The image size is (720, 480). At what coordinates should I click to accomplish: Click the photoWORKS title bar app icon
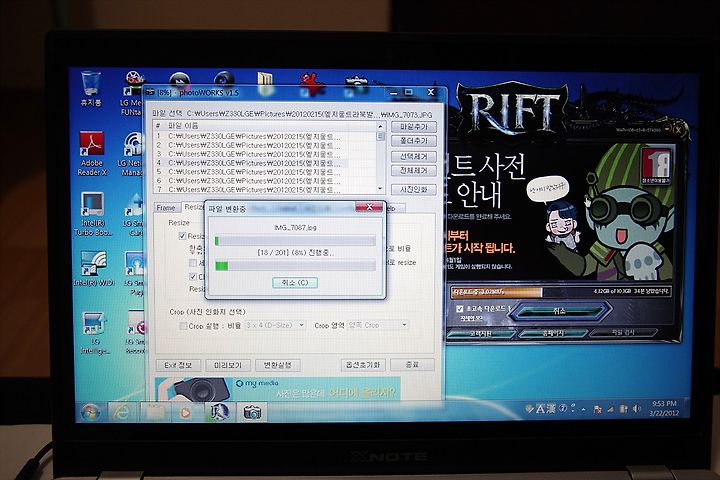[x=150, y=92]
